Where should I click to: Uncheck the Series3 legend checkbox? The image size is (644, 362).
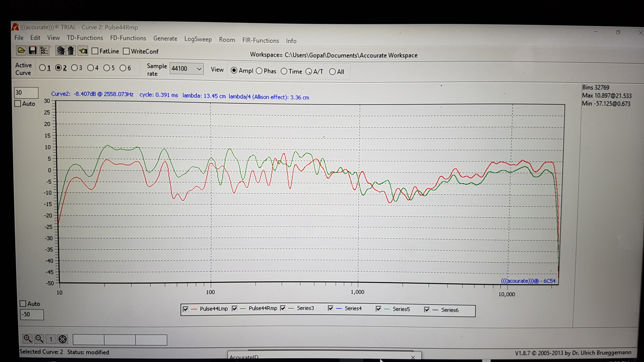pos(283,308)
